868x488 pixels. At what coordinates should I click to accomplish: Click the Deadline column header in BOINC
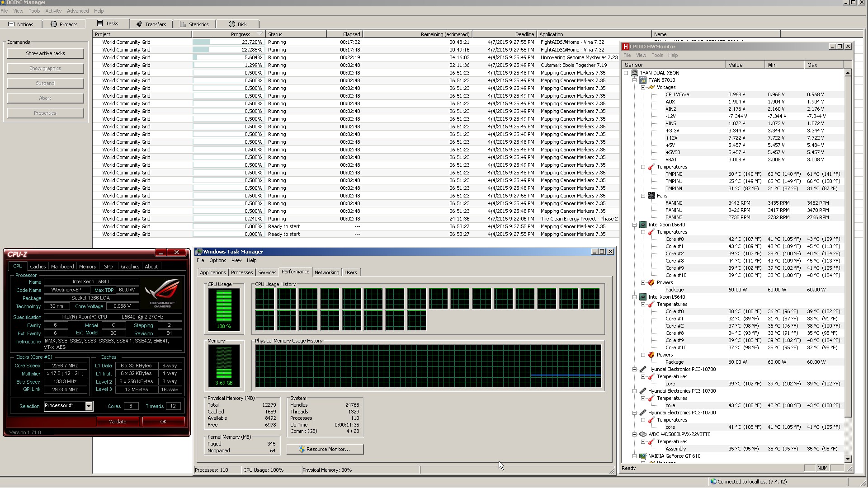coord(504,34)
